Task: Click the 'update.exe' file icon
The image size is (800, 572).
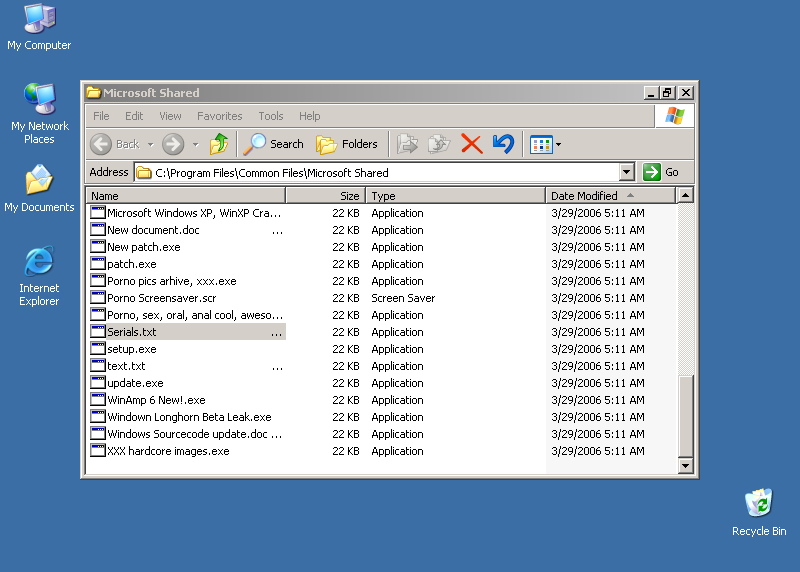Action: [x=97, y=383]
